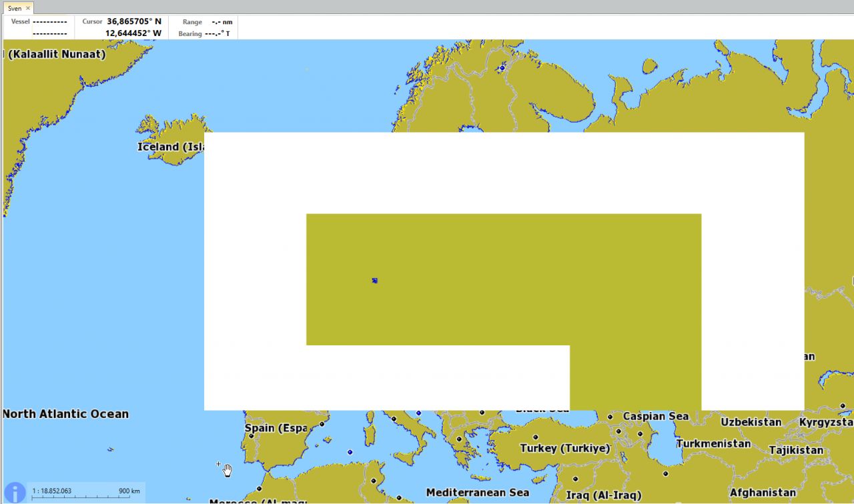Click the 1:18.852.063 scale ratio text
The height and width of the screenshot is (504, 854).
pyautogui.click(x=52, y=491)
